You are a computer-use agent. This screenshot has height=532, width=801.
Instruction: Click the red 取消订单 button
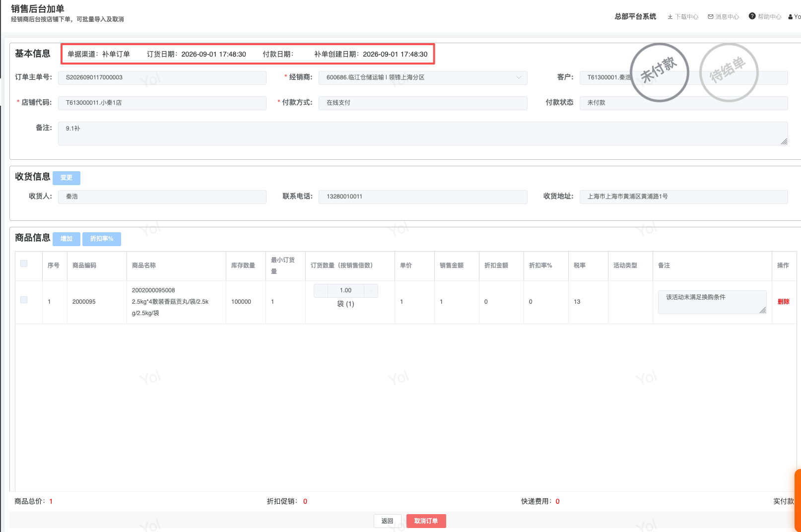tap(426, 521)
